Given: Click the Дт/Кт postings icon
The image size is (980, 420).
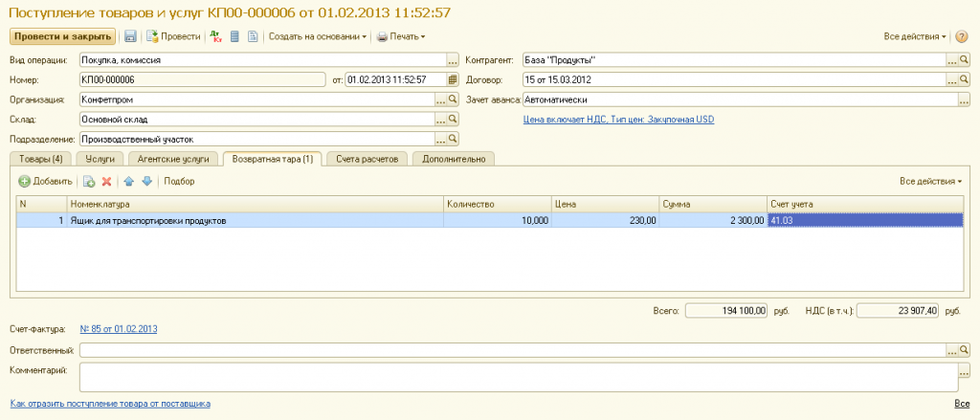Looking at the screenshot, I should coord(215,36).
